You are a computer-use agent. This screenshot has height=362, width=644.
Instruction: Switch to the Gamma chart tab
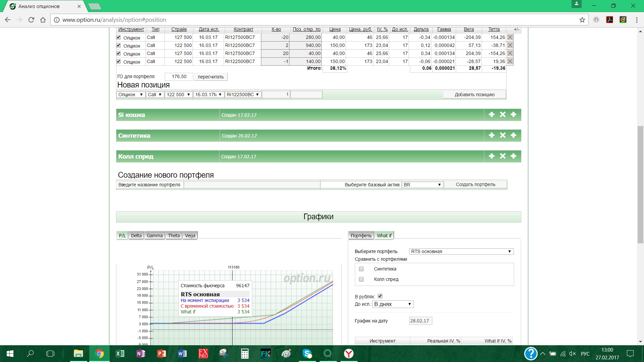coord(155,236)
